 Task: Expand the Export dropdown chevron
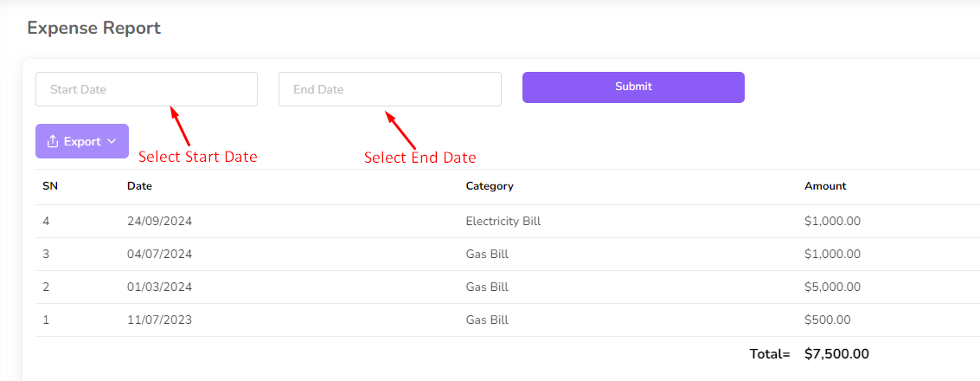pos(112,141)
